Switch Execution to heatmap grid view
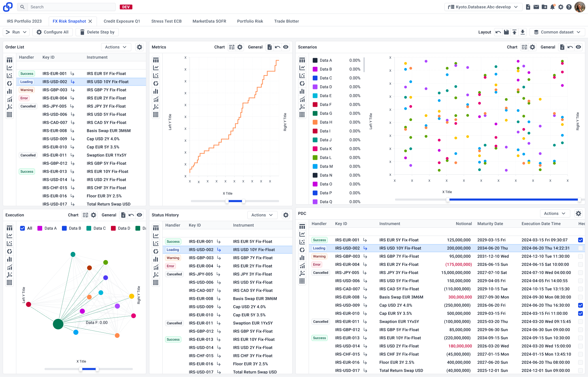 tap(10, 282)
